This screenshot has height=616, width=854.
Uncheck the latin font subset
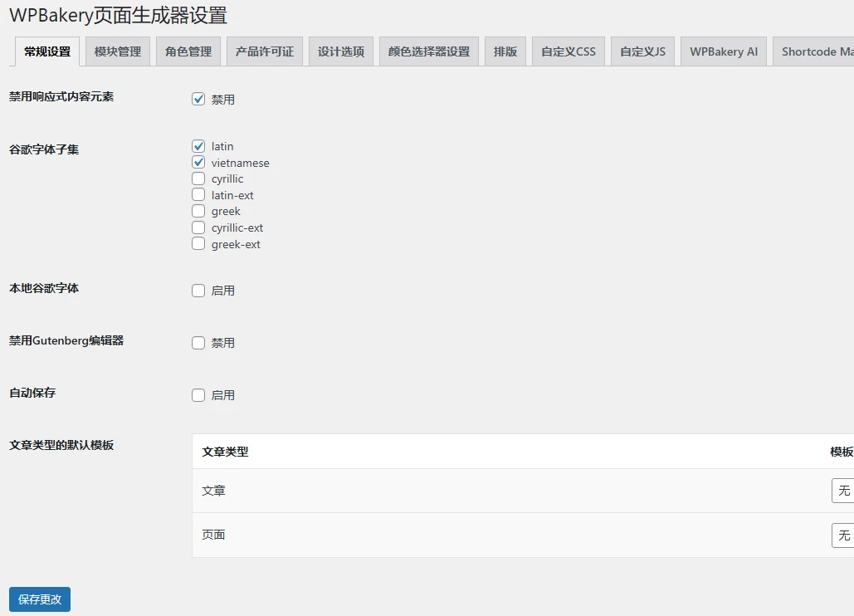pos(198,145)
